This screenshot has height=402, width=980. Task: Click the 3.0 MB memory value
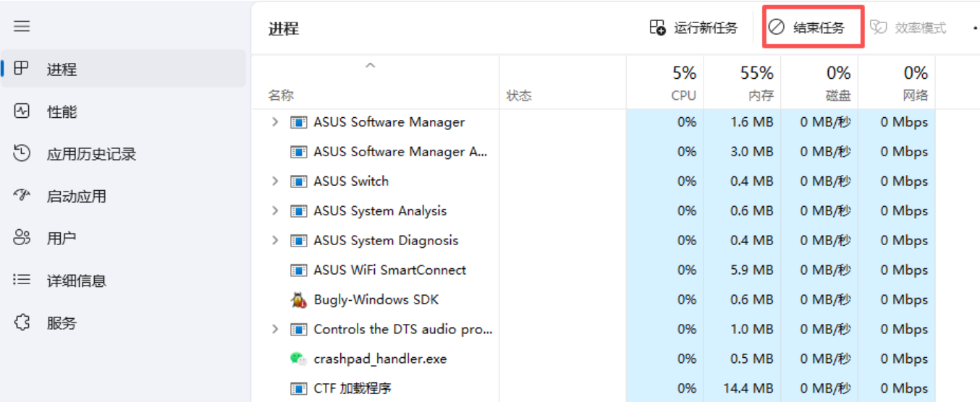click(752, 152)
